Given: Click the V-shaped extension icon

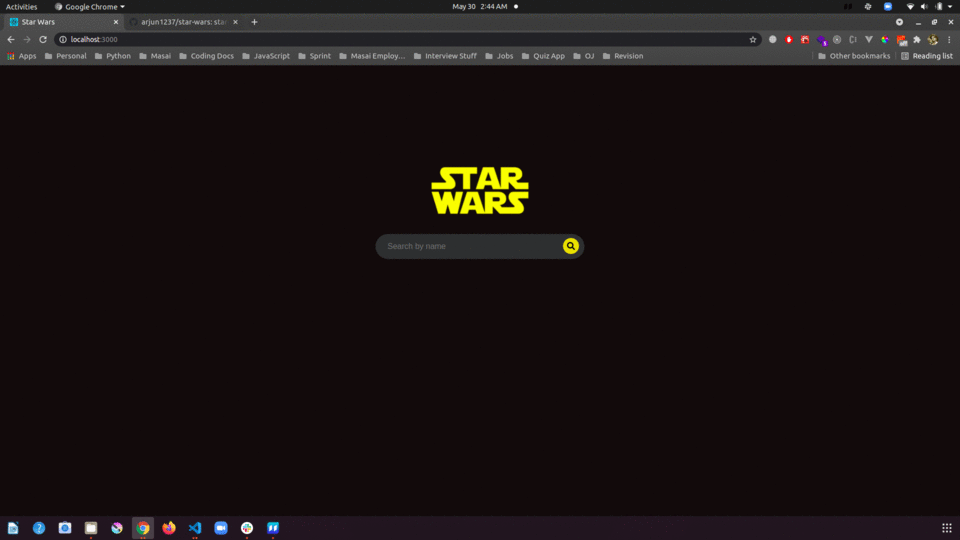Looking at the screenshot, I should pyautogui.click(x=869, y=39).
